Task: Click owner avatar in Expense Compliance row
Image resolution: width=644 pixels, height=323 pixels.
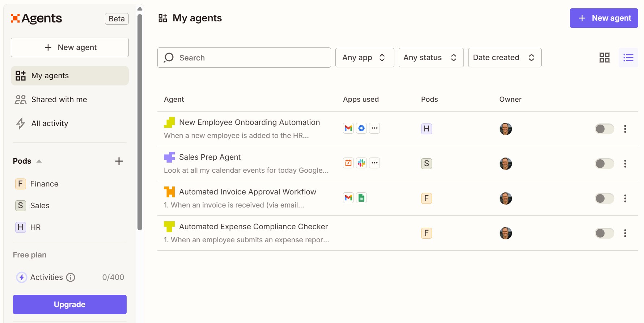Action: (506, 233)
